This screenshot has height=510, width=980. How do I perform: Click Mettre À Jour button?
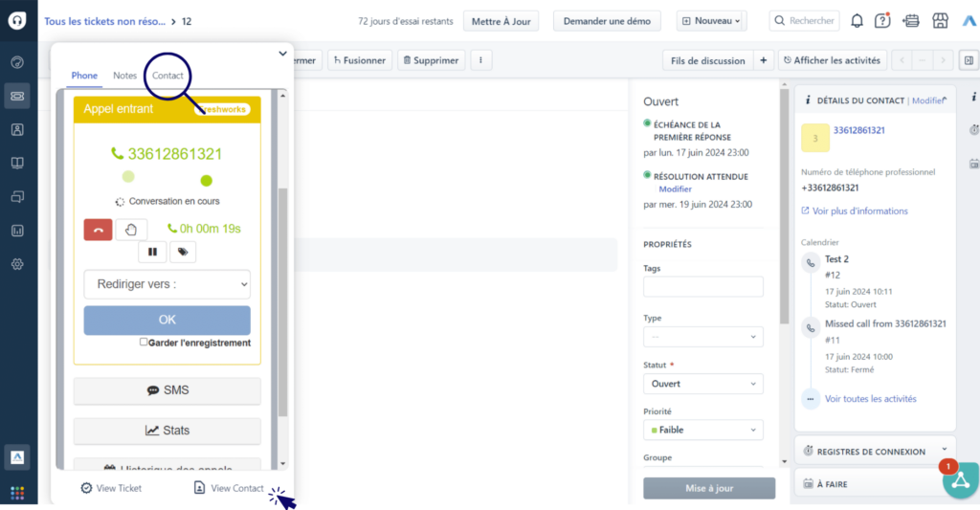coord(501,21)
